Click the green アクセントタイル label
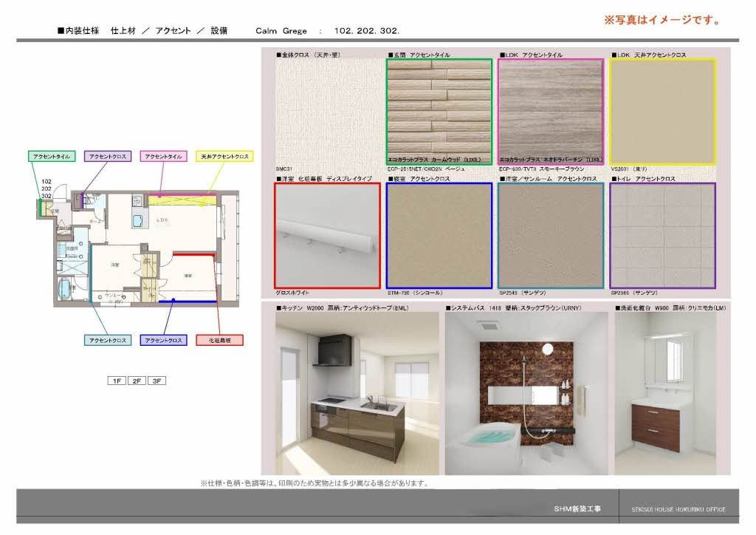This screenshot has height=535, width=756. pos(52,157)
